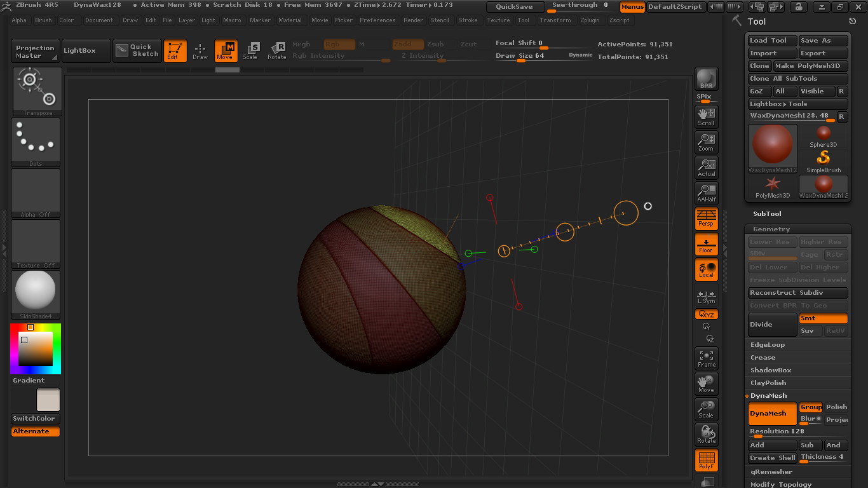Toggle Persp perspective view
This screenshot has width=868, height=488.
click(706, 218)
